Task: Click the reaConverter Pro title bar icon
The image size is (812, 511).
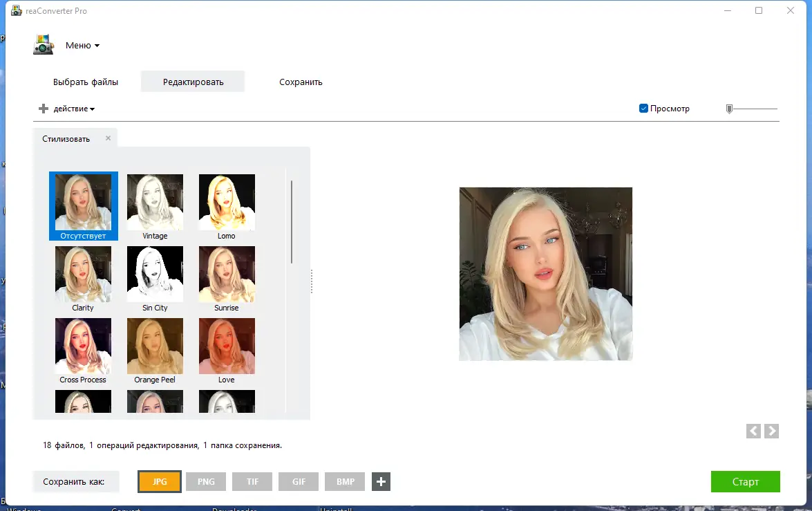Action: click(x=17, y=10)
